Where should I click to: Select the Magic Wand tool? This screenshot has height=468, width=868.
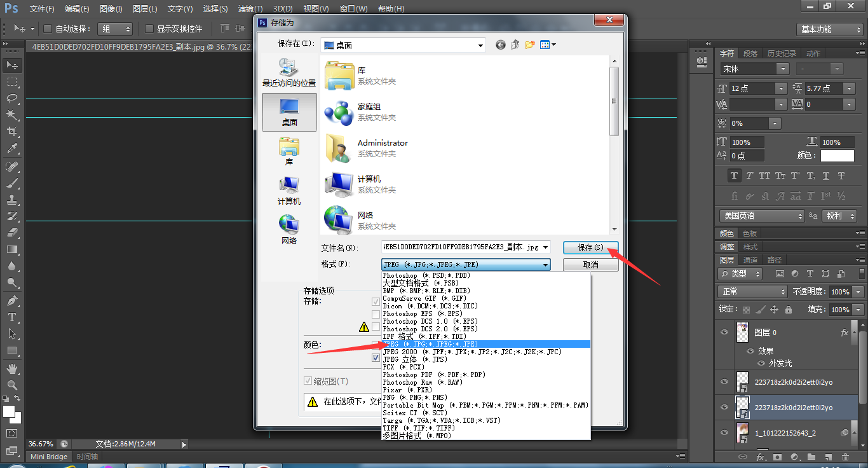click(x=12, y=115)
